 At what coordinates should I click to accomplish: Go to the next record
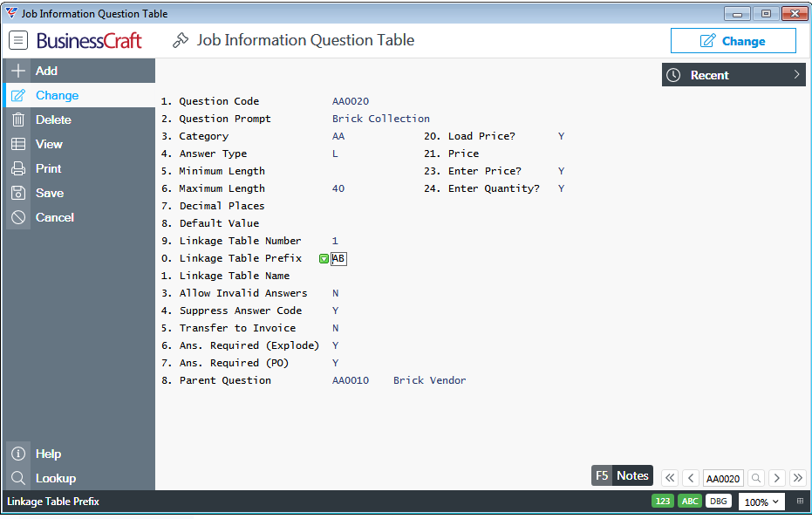777,477
